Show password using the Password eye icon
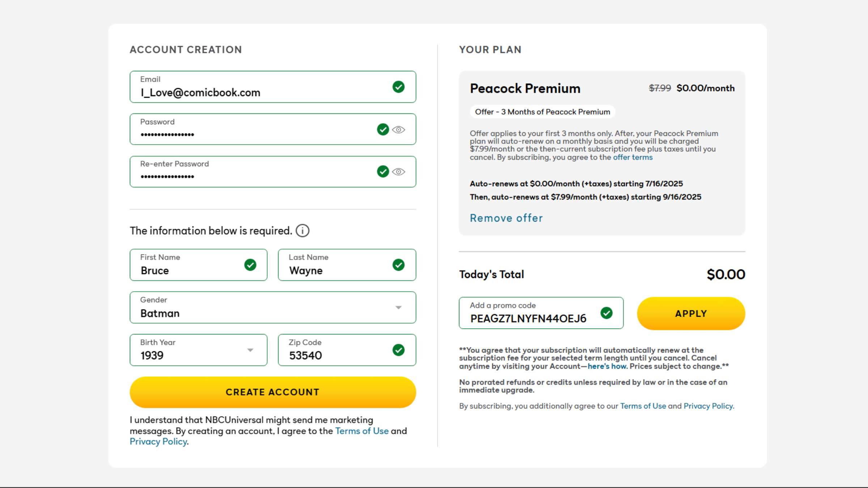 [x=398, y=130]
